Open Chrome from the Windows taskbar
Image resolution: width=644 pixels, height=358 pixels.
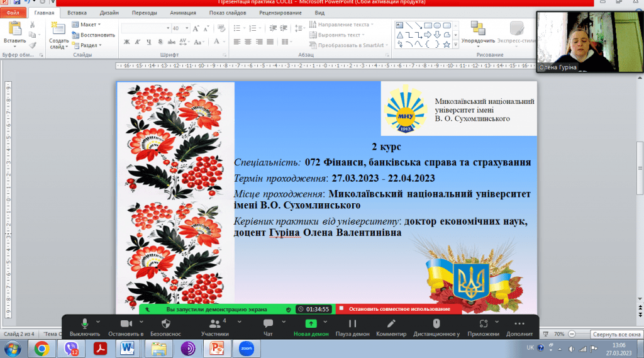tap(42, 348)
